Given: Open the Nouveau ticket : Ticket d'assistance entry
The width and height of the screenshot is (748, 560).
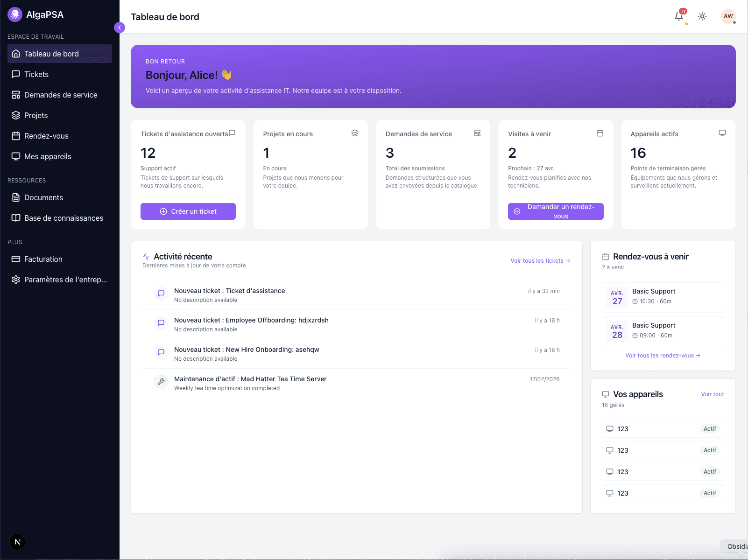Looking at the screenshot, I should (x=357, y=295).
